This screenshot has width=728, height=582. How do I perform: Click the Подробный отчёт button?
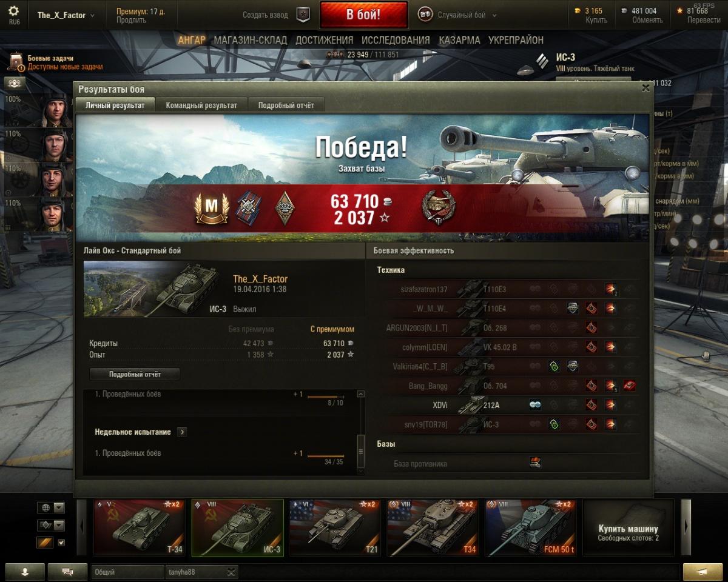point(135,374)
